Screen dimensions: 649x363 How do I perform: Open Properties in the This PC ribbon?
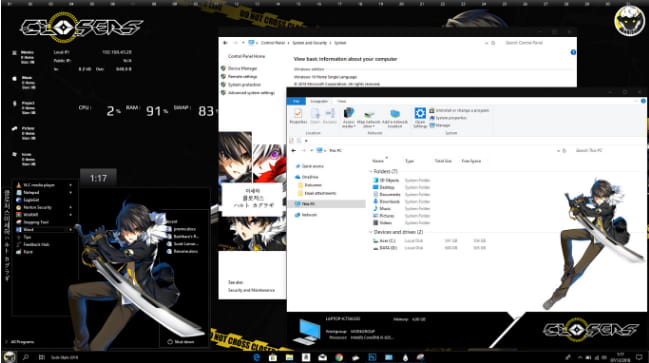point(298,116)
